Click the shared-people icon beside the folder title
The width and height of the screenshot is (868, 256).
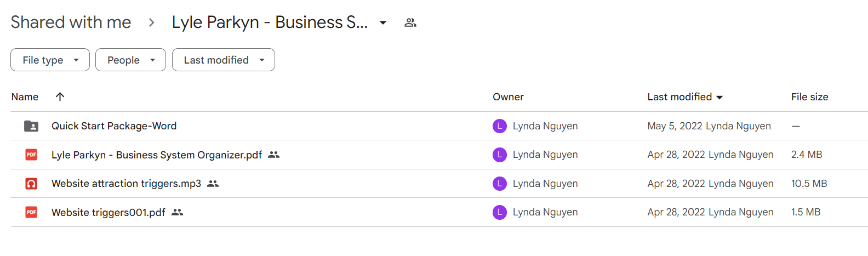pos(410,22)
